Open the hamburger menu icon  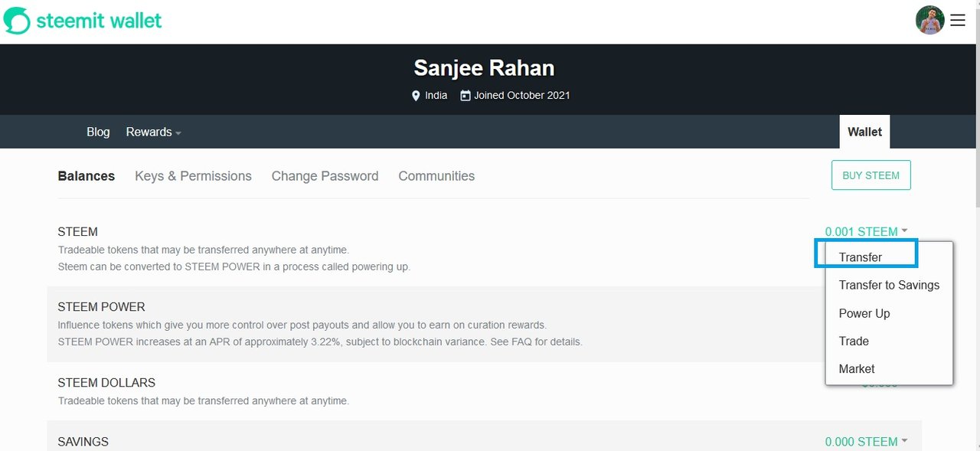pyautogui.click(x=958, y=21)
